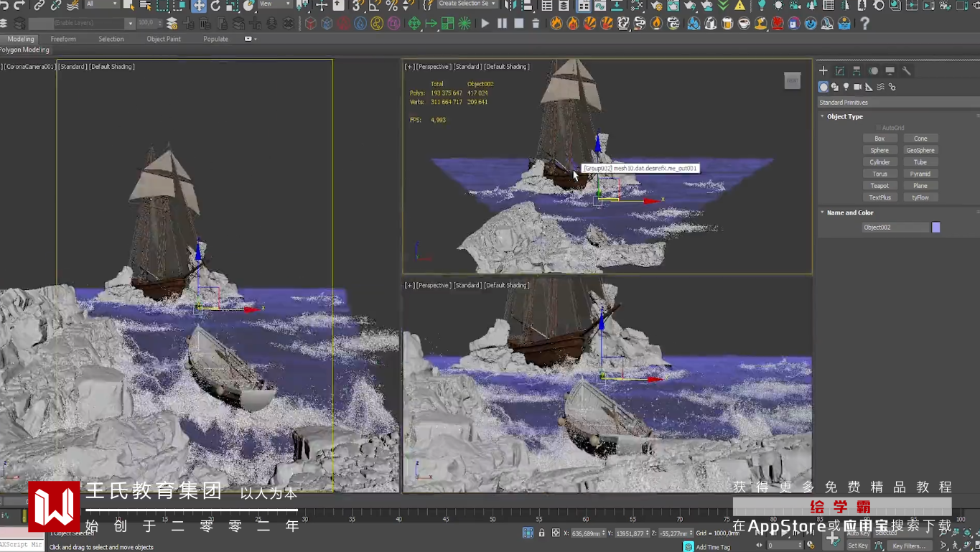Image resolution: width=980 pixels, height=552 pixels.
Task: Open Select by Name list icon
Action: click(146, 6)
